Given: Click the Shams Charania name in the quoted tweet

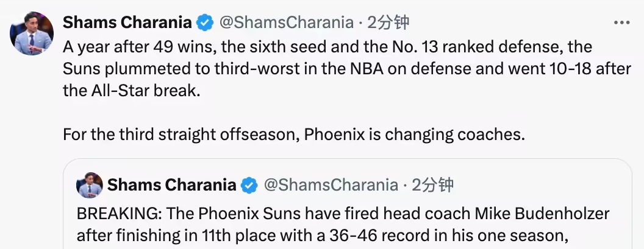Looking at the screenshot, I should tap(171, 184).
